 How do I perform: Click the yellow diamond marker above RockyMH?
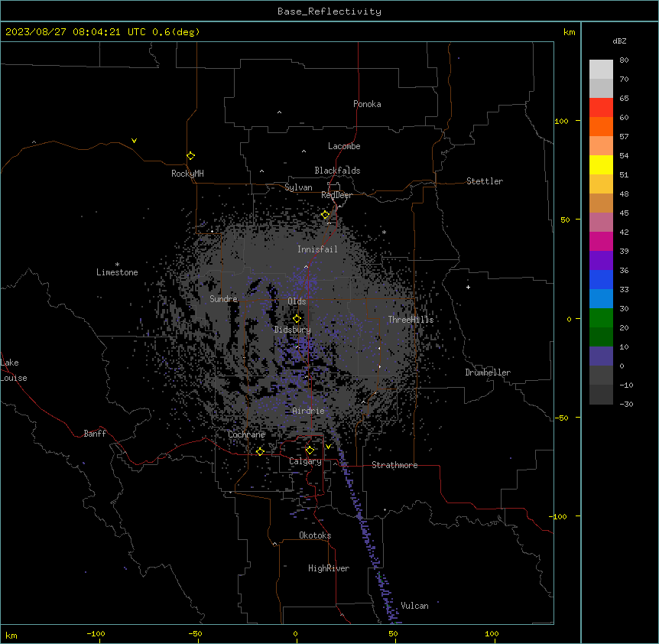click(x=191, y=156)
